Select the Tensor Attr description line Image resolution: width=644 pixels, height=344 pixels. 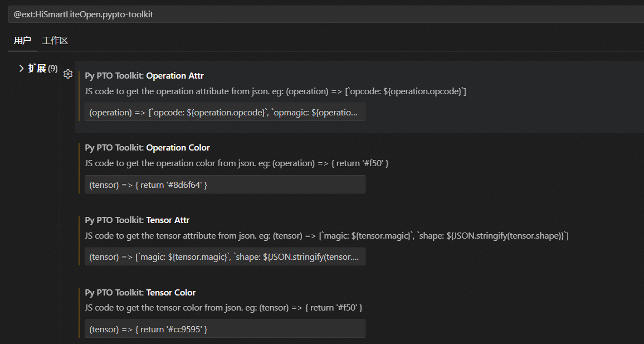[x=326, y=236]
